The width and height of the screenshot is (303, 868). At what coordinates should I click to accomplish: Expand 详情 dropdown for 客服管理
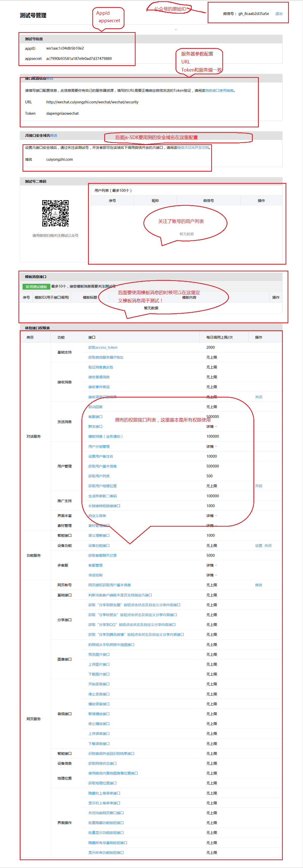(x=211, y=566)
